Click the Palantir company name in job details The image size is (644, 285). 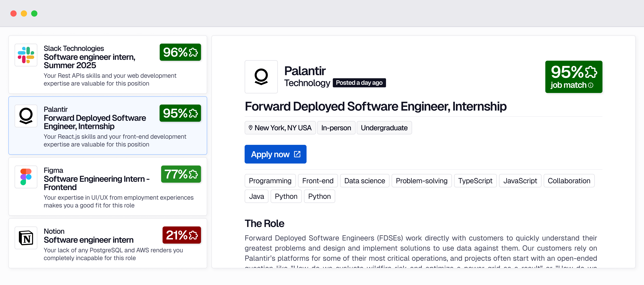[305, 71]
